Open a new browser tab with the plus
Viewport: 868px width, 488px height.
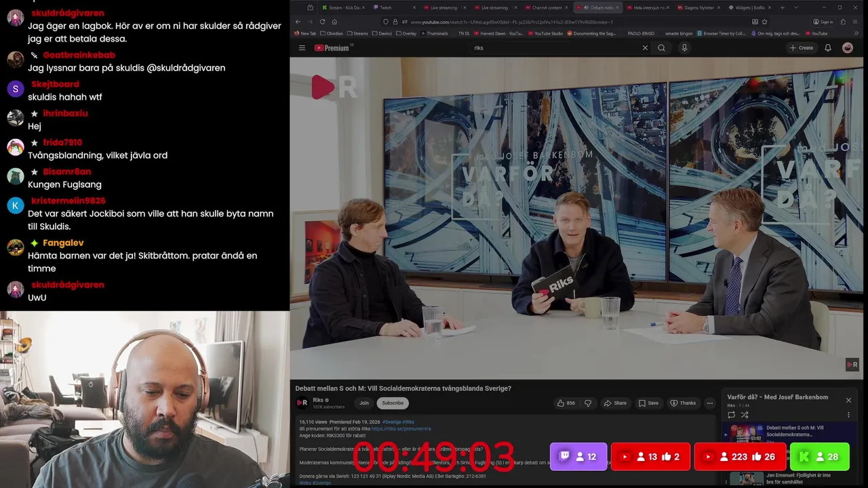[x=782, y=7]
